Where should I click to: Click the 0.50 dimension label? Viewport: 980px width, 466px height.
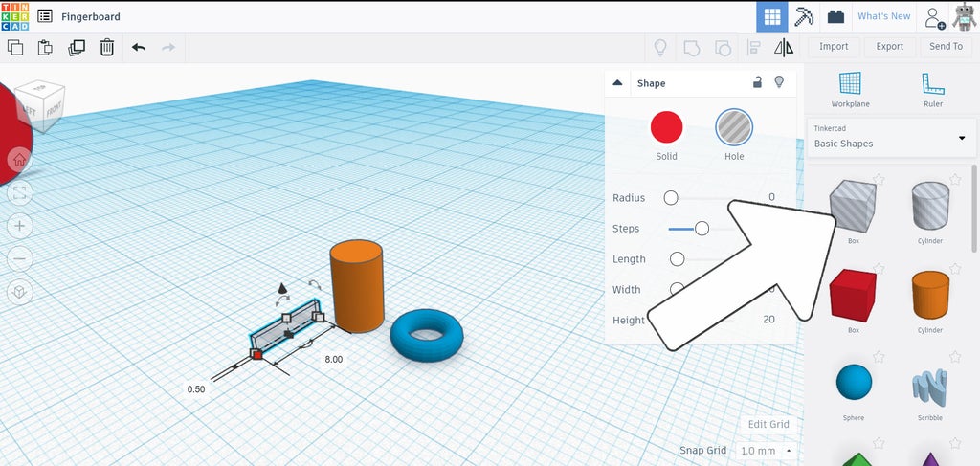195,388
